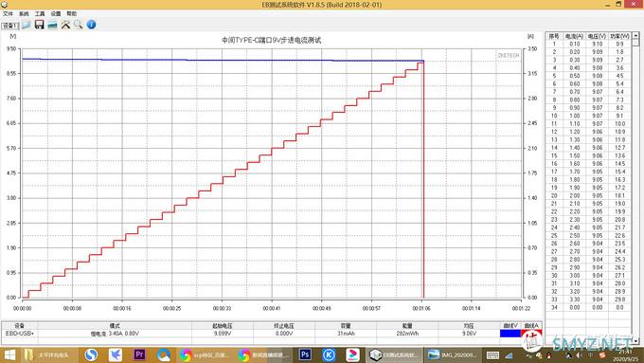
Task: Open the 文件 (File) menu
Action: tap(8, 13)
